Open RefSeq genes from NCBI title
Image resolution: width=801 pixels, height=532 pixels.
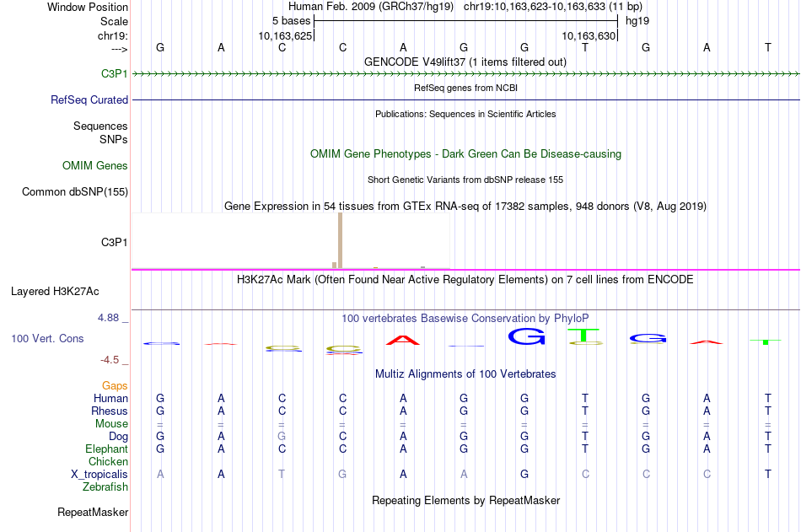click(465, 88)
